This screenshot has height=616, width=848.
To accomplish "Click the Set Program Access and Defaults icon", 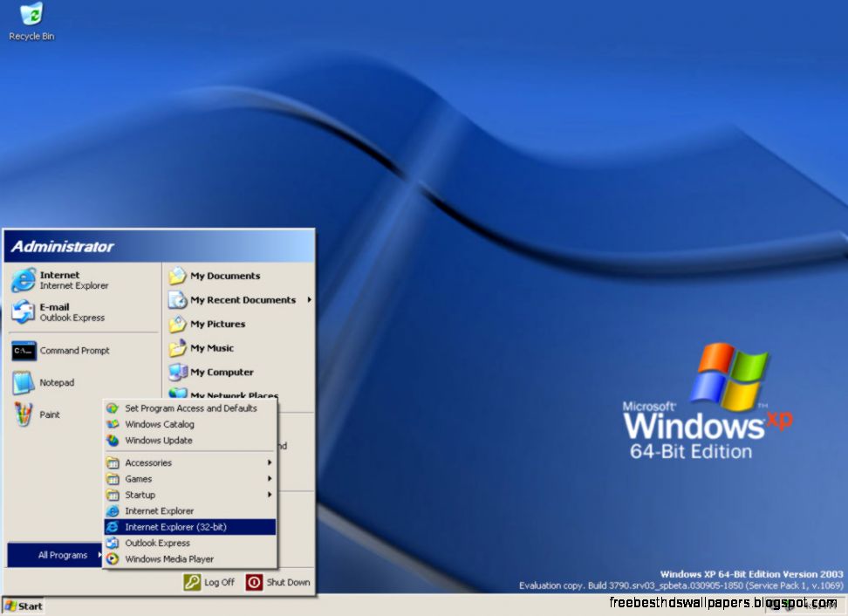I will (113, 408).
